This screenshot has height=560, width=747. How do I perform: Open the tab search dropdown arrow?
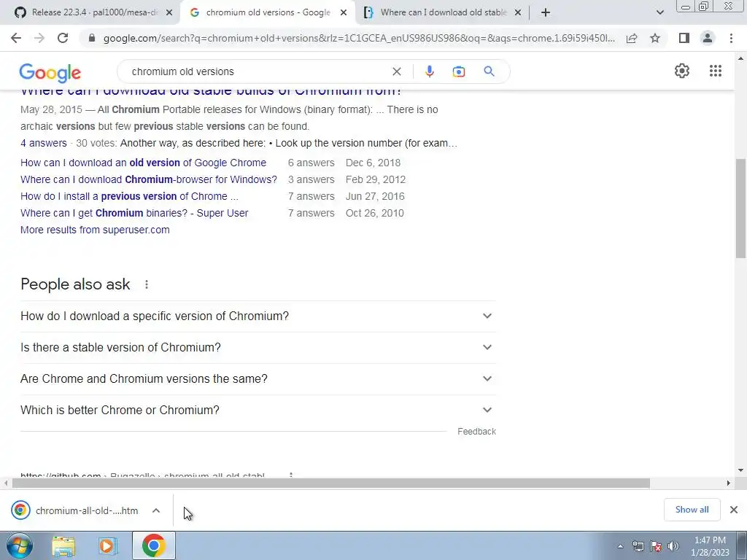click(x=659, y=12)
